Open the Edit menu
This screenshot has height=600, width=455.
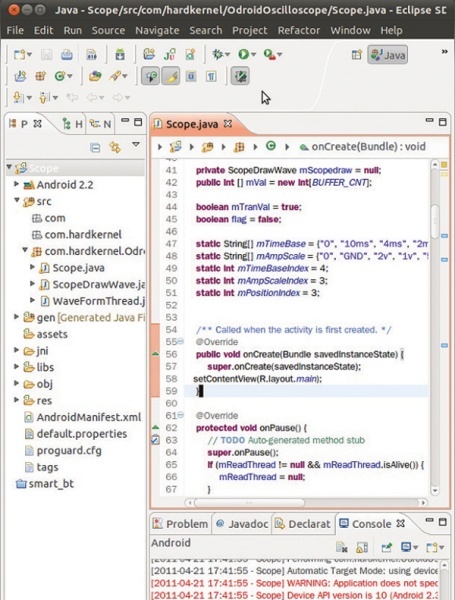(x=43, y=30)
